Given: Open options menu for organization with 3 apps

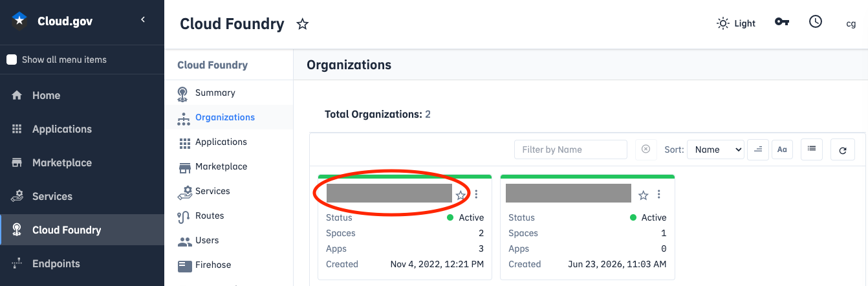Looking at the screenshot, I should pyautogui.click(x=477, y=194).
